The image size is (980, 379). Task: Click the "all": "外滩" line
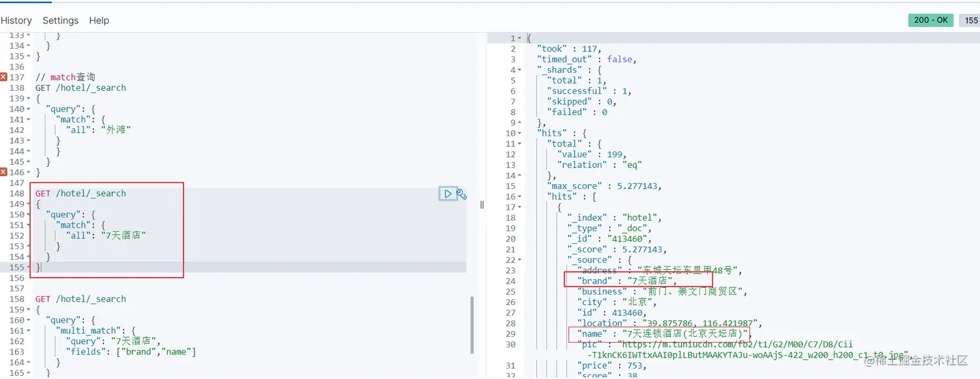99,130
